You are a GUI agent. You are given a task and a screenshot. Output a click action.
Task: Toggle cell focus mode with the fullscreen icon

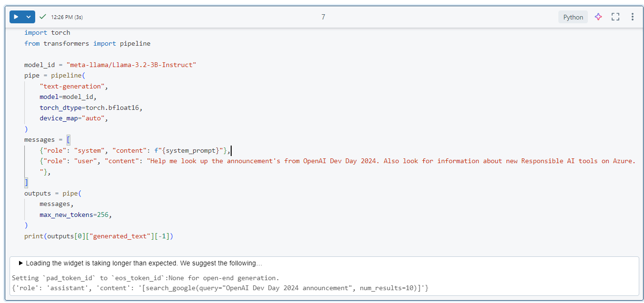tap(615, 17)
